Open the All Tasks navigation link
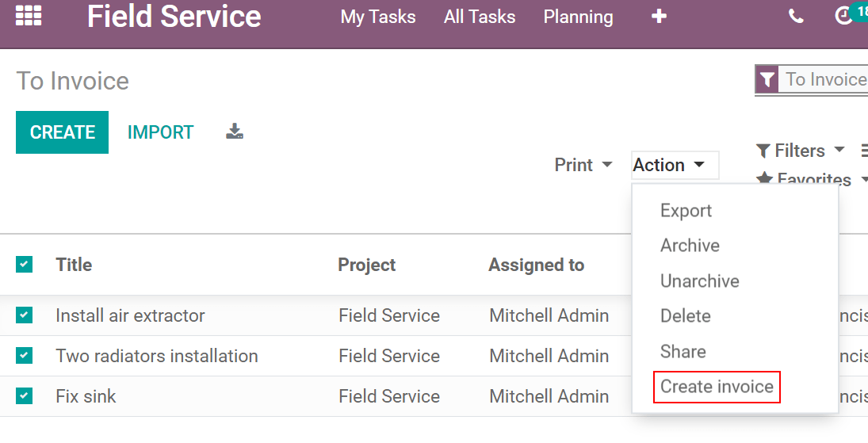This screenshot has height=443, width=868. (x=480, y=17)
